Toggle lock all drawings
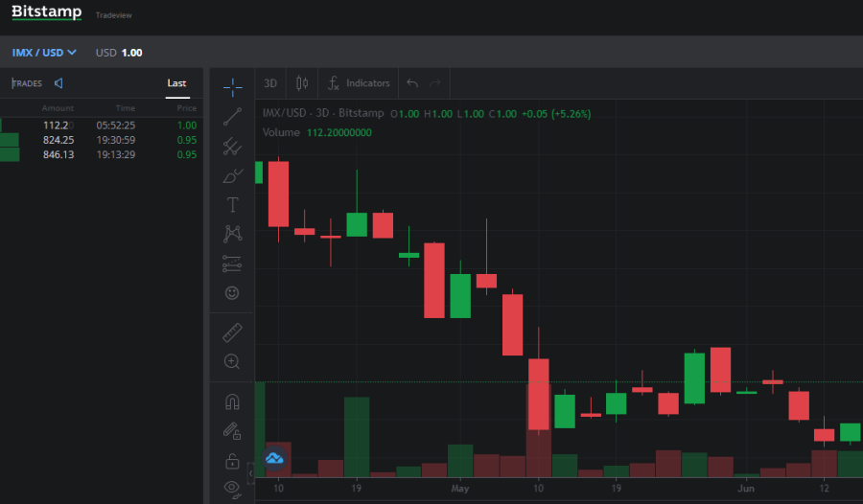Viewport: 863px width, 504px height. (x=232, y=461)
